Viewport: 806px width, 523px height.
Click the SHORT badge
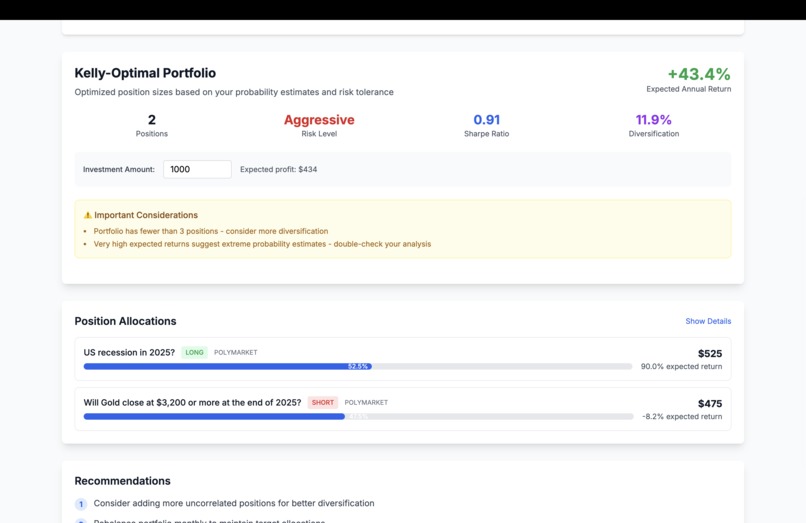(322, 402)
